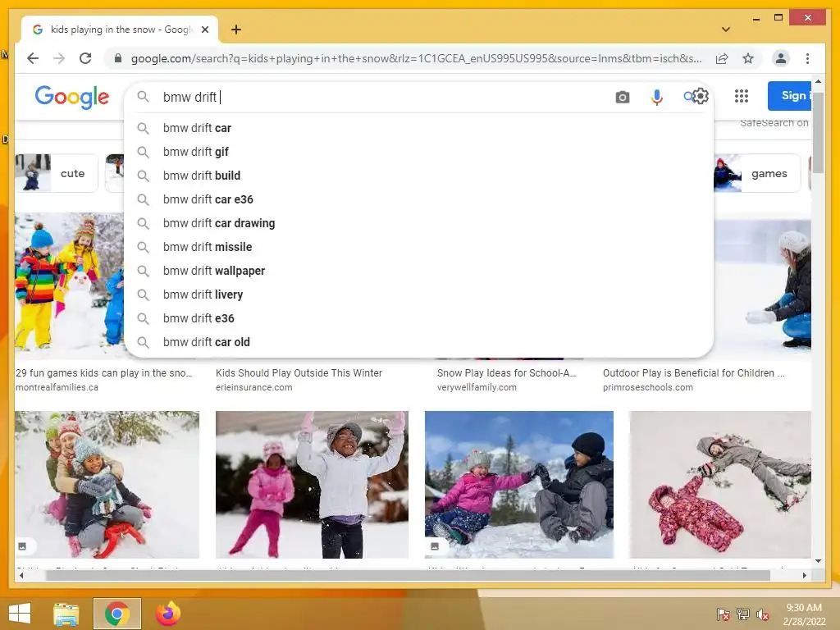
Task: Select suggestion 'bmw drift car drawing'
Action: [418, 223]
